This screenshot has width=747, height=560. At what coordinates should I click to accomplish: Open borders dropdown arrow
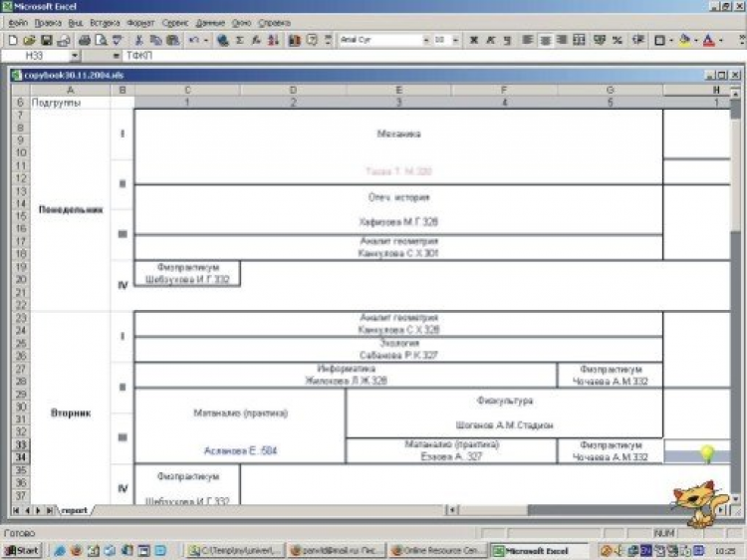[671, 41]
